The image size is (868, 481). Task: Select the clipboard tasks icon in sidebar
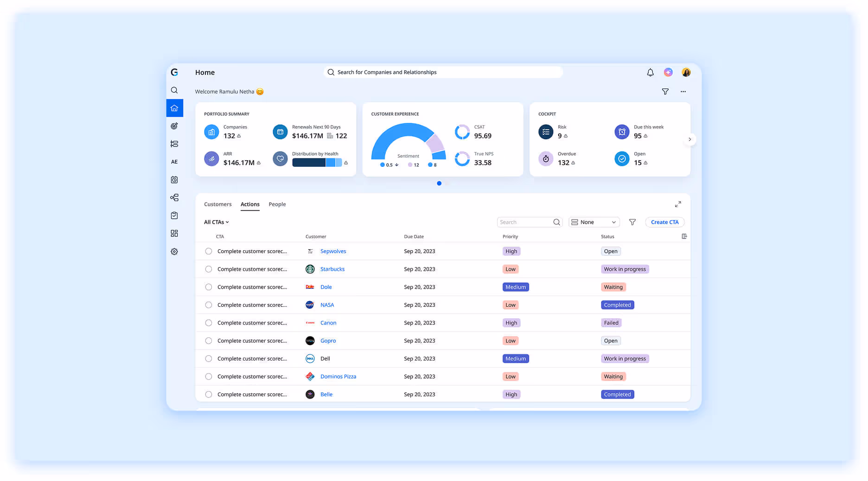[x=174, y=215]
